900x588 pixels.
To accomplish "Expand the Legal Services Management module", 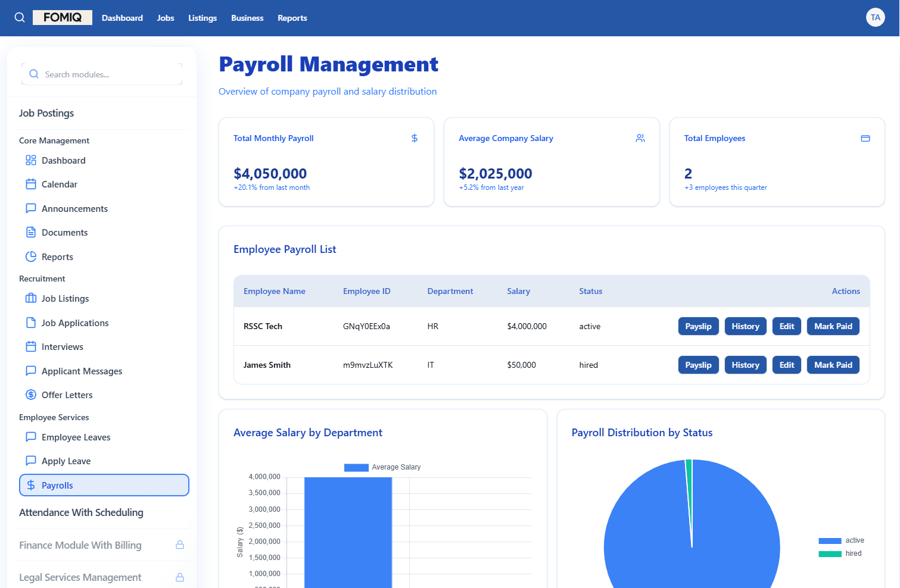I will (x=80, y=577).
